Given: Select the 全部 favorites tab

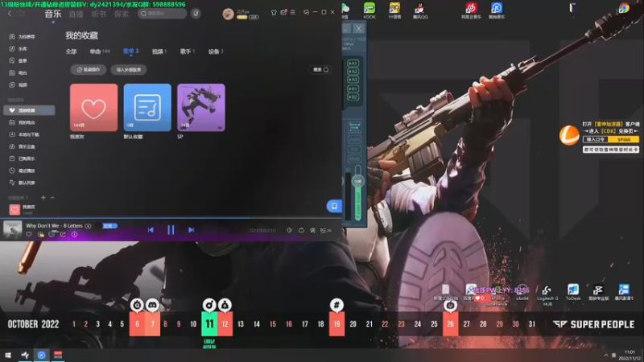Looking at the screenshot, I should (x=71, y=51).
